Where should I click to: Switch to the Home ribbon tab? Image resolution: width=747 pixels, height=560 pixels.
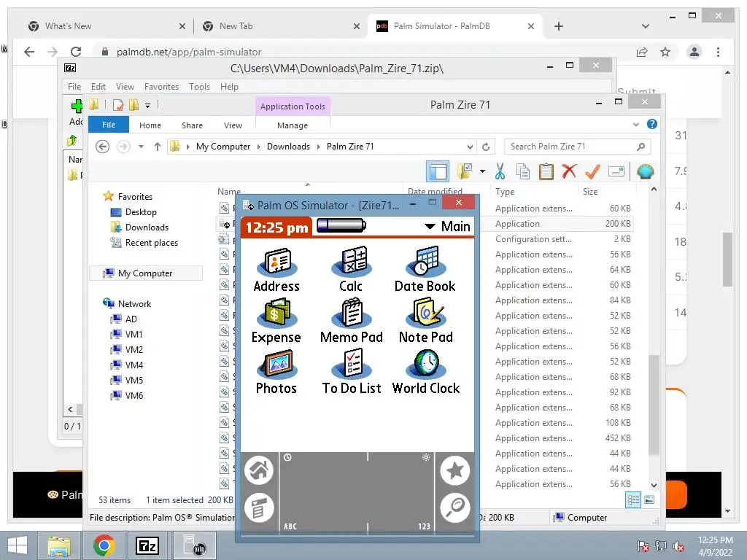[x=150, y=125]
